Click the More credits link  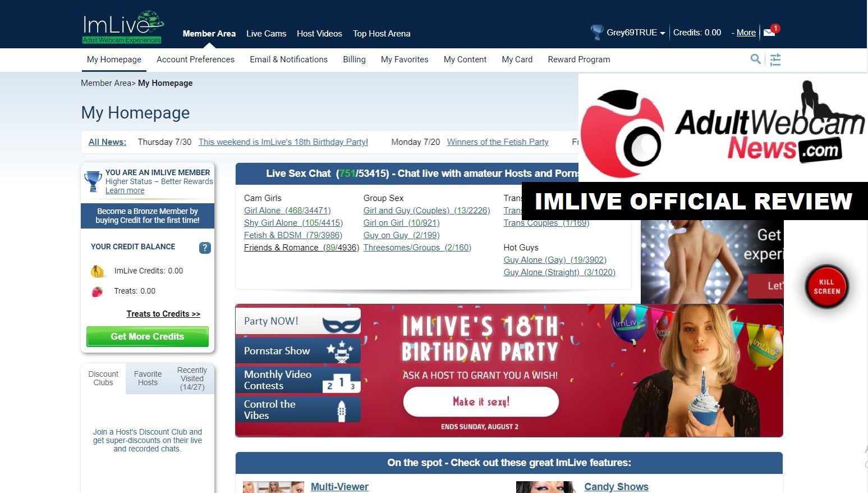746,33
